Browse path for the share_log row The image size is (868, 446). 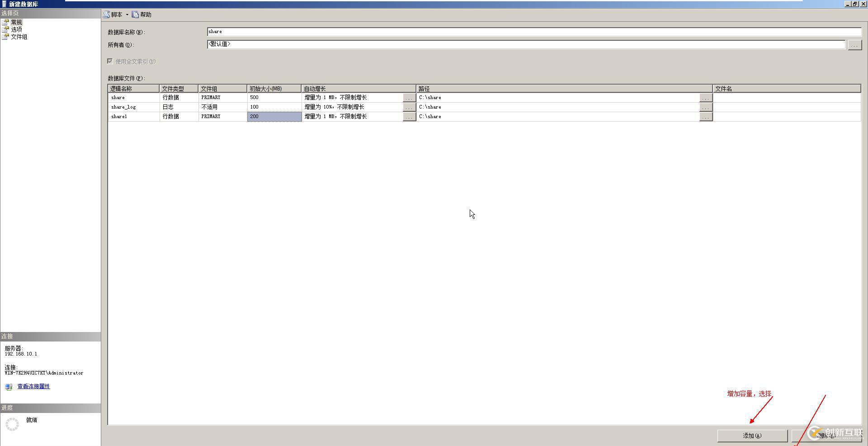(x=706, y=107)
